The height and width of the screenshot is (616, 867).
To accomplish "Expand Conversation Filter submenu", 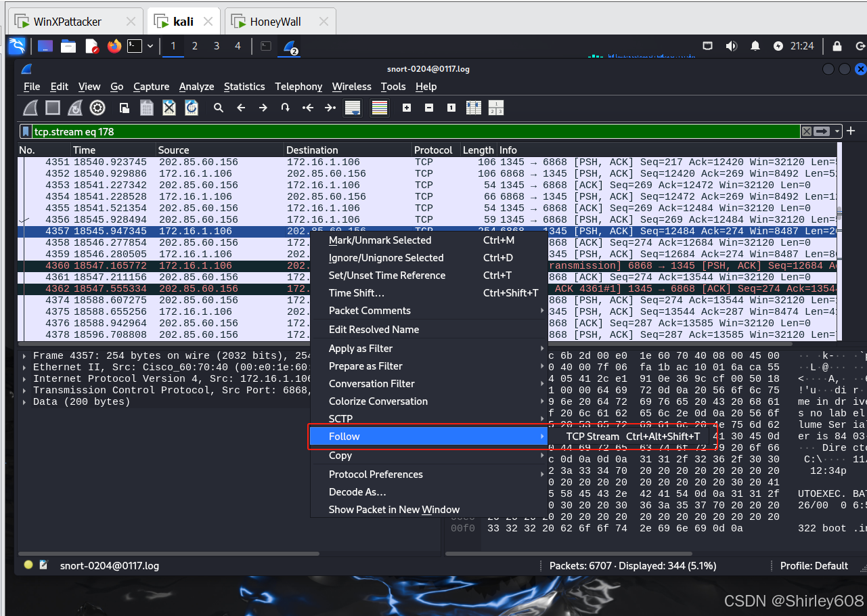I will (428, 384).
